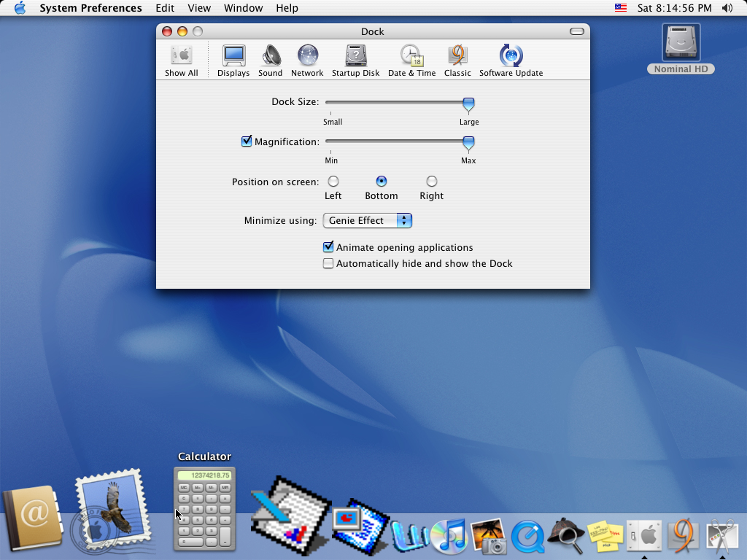
Task: Launch QuickTime Player from the Dock
Action: click(x=528, y=537)
